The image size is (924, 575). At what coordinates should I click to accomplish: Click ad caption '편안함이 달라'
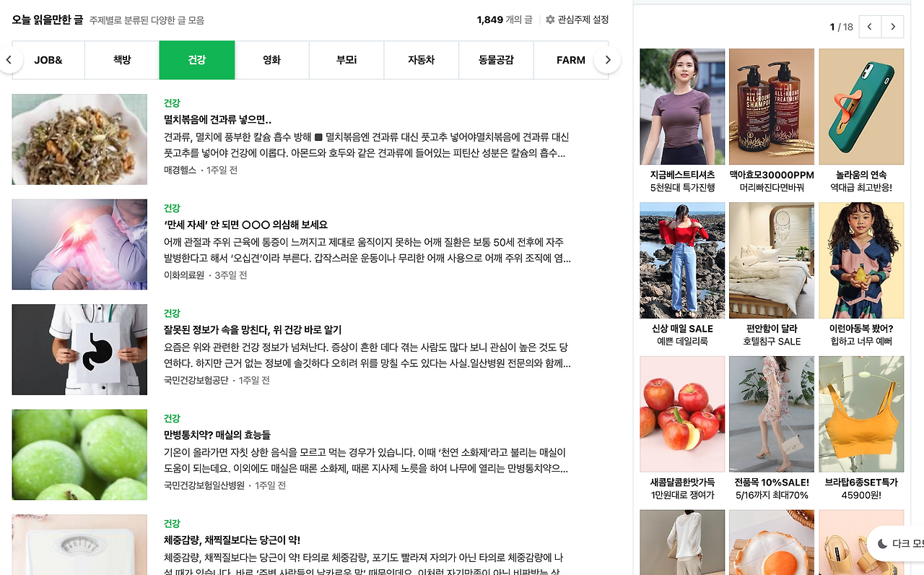click(772, 329)
